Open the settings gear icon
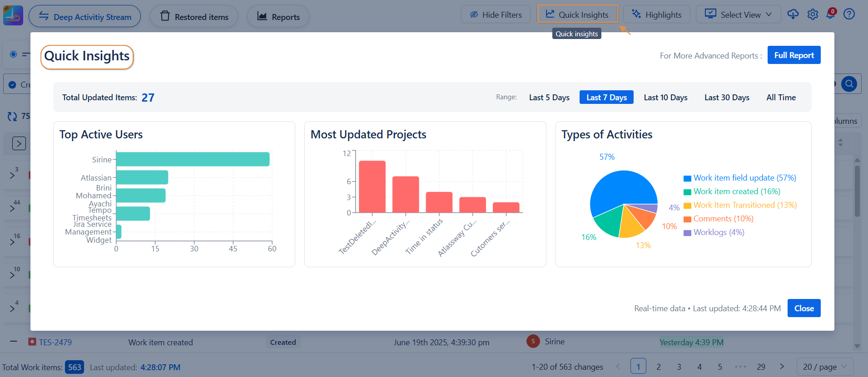 tap(813, 15)
